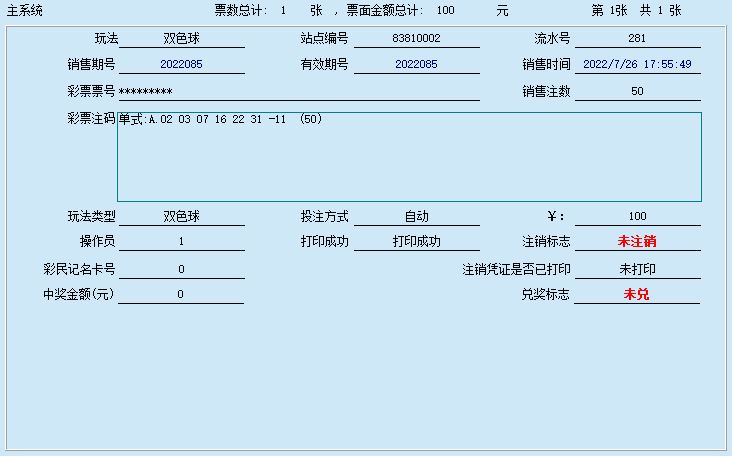Select the 站点编号 value 83810002

click(416, 38)
